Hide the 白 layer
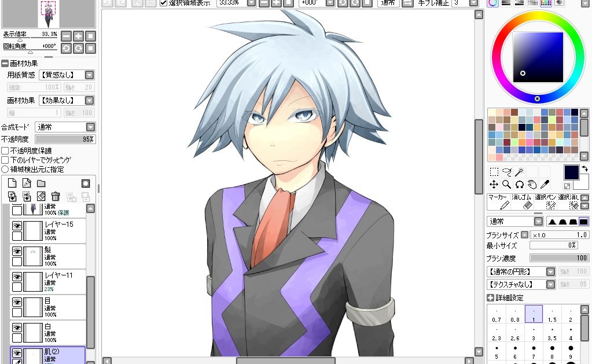The image size is (592, 364). click(17, 328)
